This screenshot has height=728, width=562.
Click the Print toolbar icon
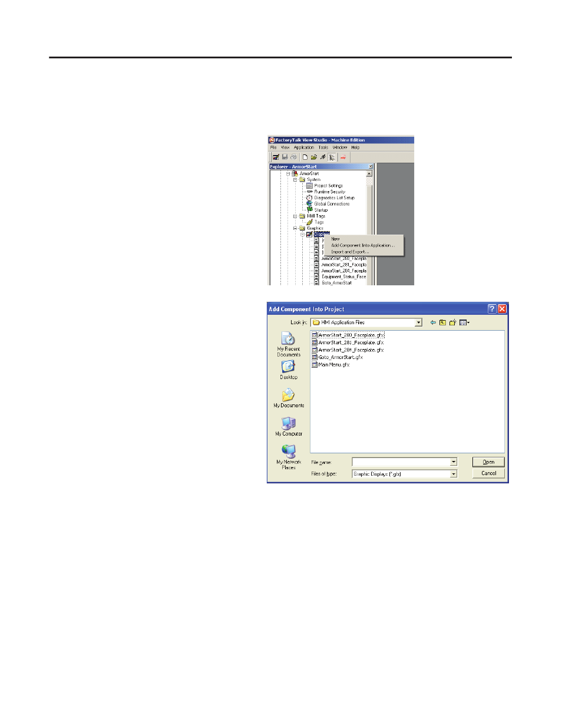pyautogui.click(x=293, y=157)
